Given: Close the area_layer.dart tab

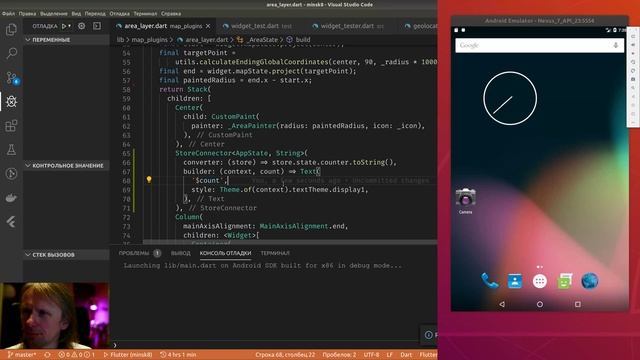Looking at the screenshot, I should 208,26.
